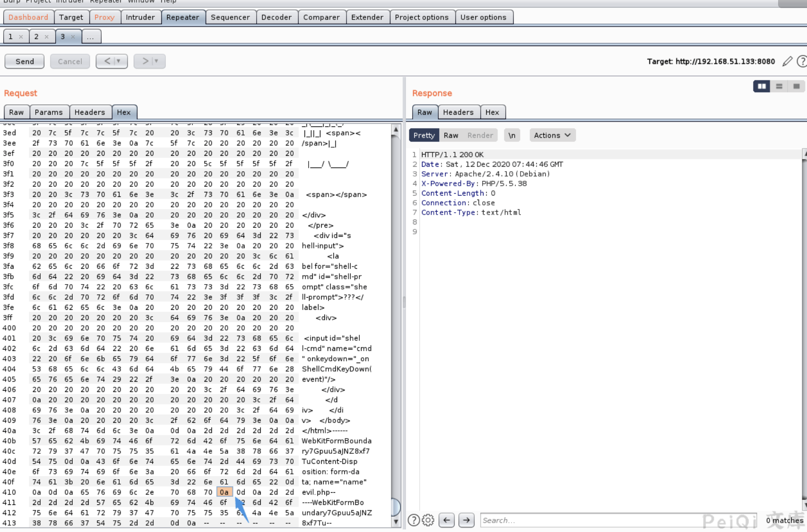This screenshot has height=532, width=807.
Task: Select Render response view
Action: [480, 135]
